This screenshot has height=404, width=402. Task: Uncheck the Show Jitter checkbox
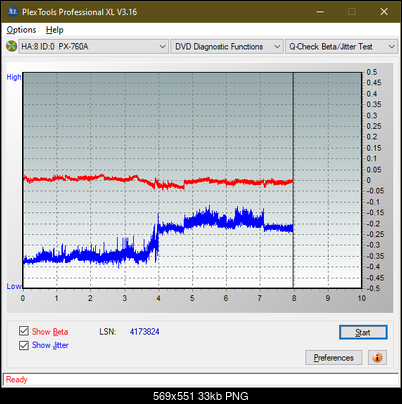[x=24, y=345]
